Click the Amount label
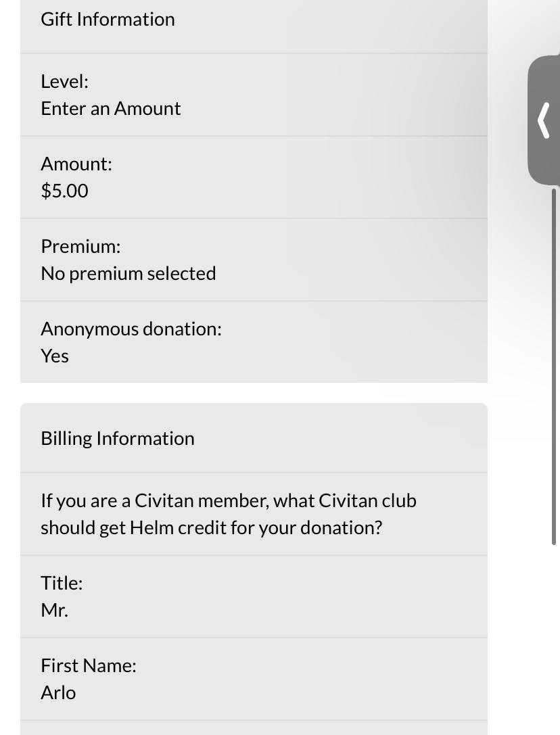The height and width of the screenshot is (735, 560). (76, 164)
